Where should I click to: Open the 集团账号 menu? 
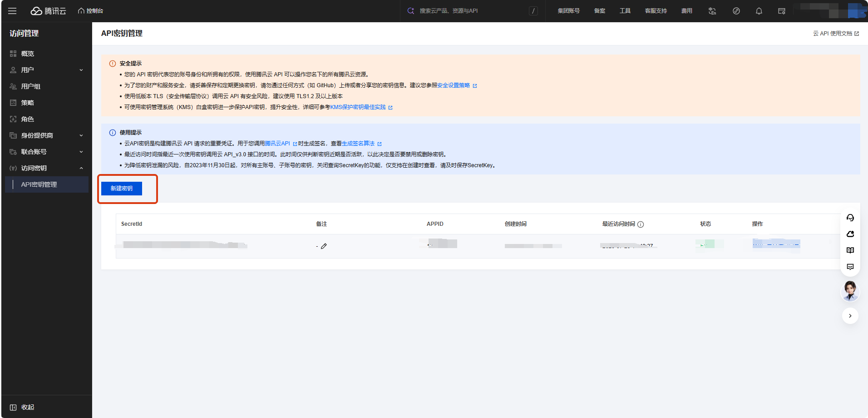coord(569,11)
